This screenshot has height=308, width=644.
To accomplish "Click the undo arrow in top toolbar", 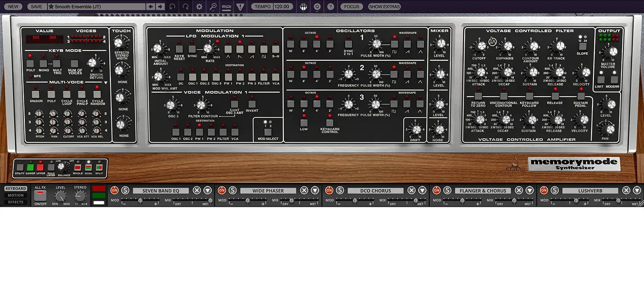I will click(x=172, y=6).
